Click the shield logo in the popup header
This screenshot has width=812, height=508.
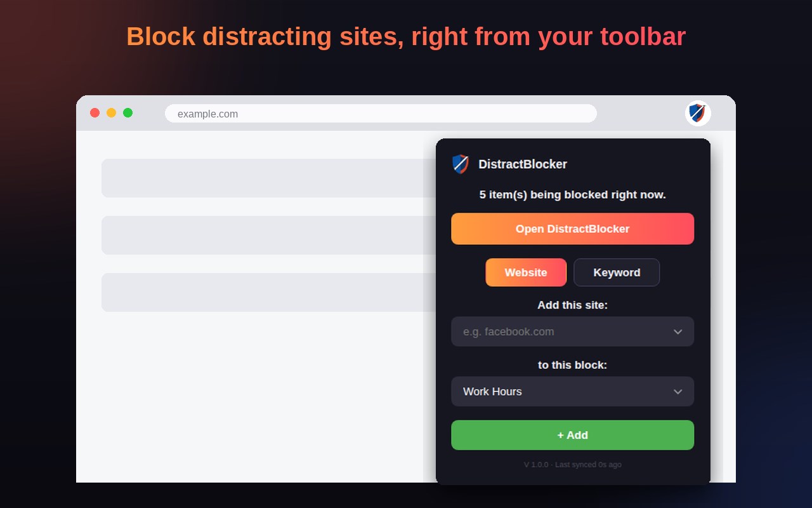(461, 164)
